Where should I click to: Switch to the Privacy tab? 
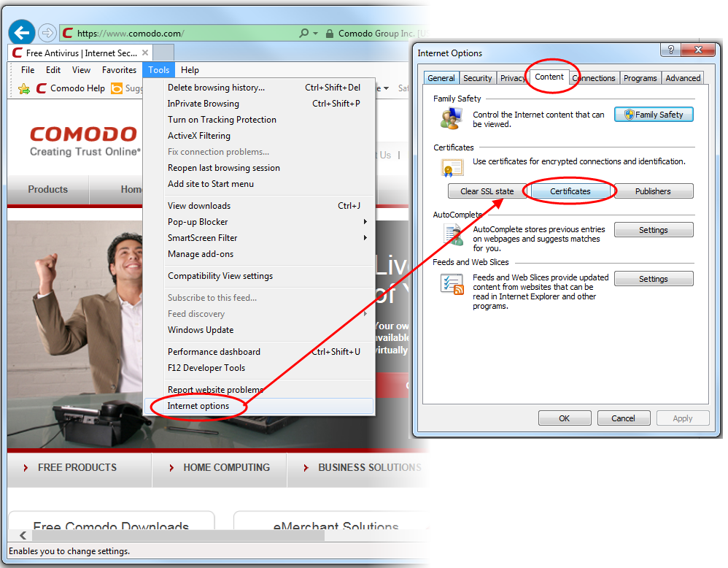point(513,78)
